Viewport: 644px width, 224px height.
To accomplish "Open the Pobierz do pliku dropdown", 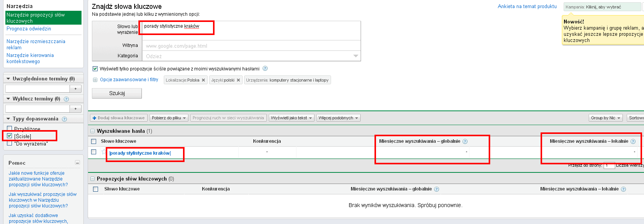I will [168, 118].
